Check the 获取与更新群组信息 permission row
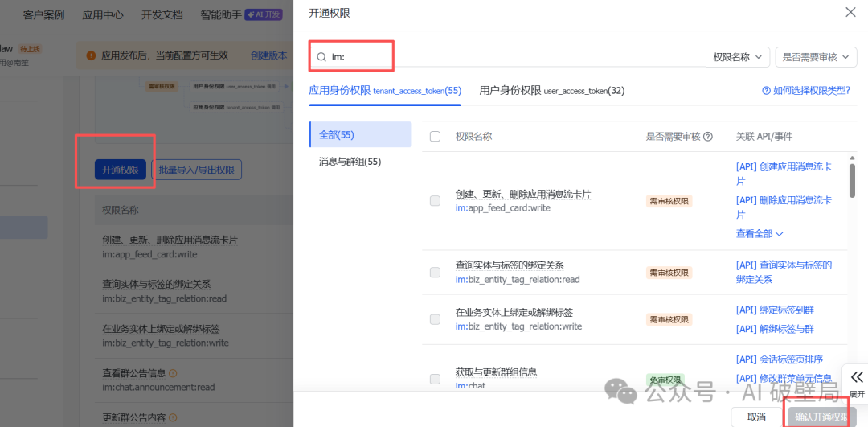 [x=435, y=379]
